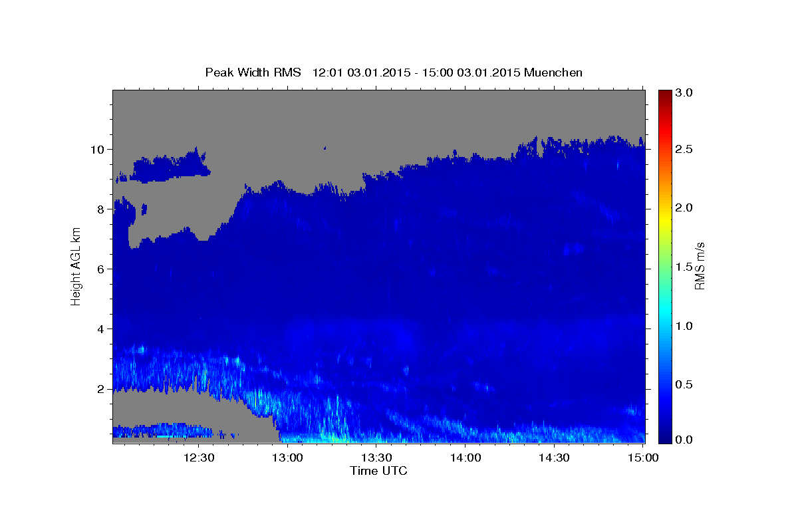798x532 pixels.
Task: Click the 'Height AGL km' axis label
Action: pyautogui.click(x=76, y=266)
